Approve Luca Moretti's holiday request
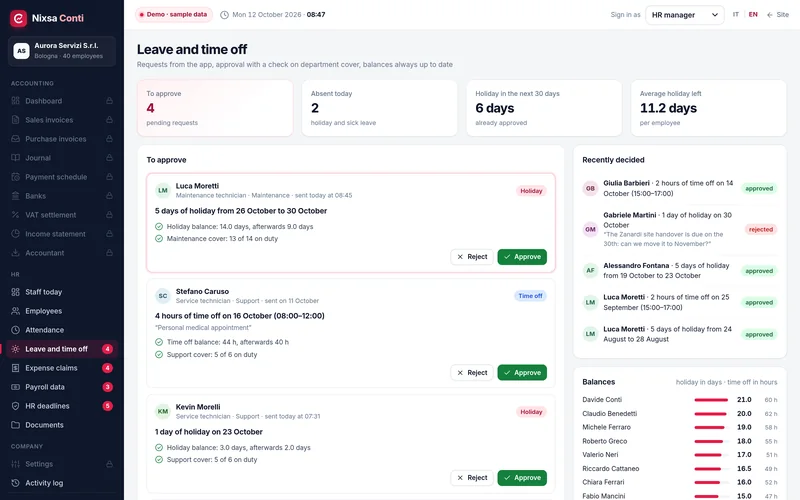800x500 pixels. pos(522,257)
